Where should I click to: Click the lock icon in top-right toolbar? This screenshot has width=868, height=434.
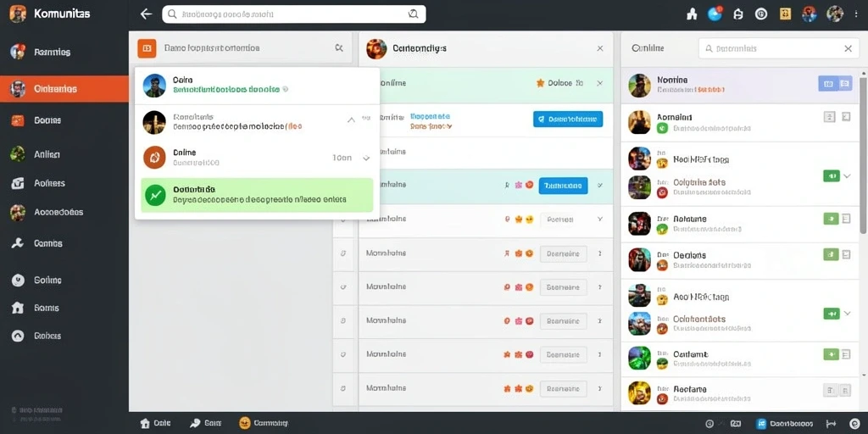pyautogui.click(x=738, y=14)
